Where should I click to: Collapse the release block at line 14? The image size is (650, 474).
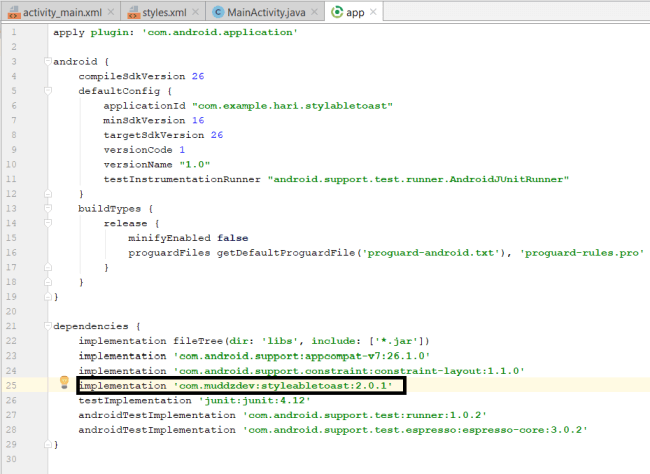(48, 223)
